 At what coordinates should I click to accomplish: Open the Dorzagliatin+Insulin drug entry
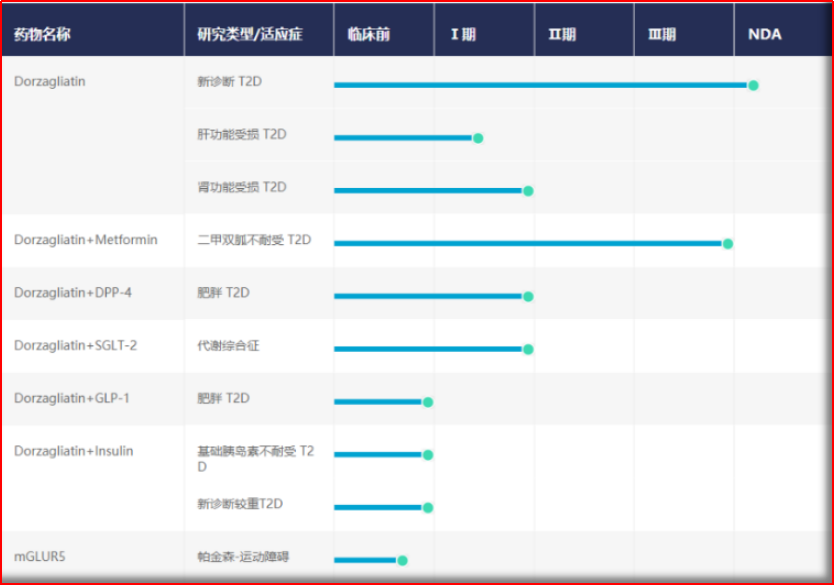pos(74,452)
